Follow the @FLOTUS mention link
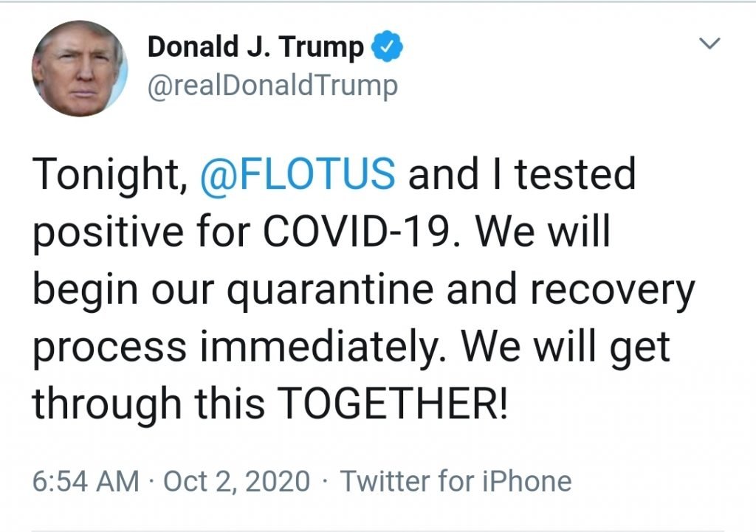The width and height of the screenshot is (756, 532). point(298,176)
